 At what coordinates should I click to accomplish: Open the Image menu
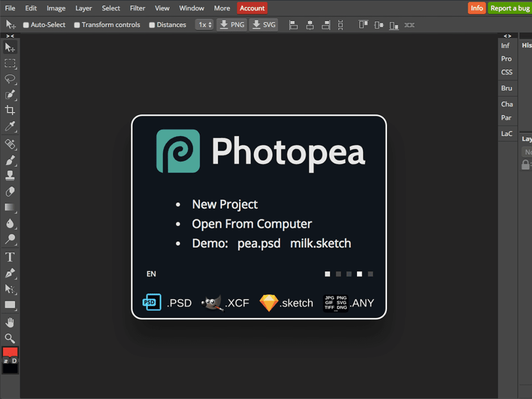[56, 8]
